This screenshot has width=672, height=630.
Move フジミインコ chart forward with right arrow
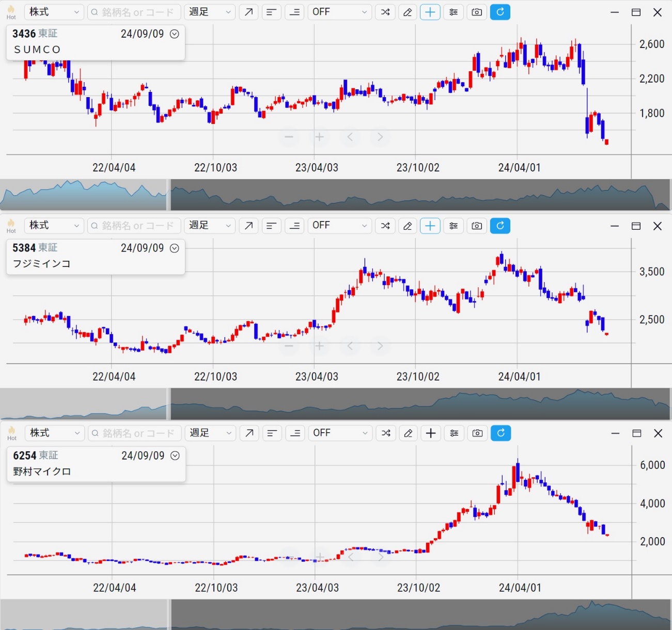click(380, 346)
